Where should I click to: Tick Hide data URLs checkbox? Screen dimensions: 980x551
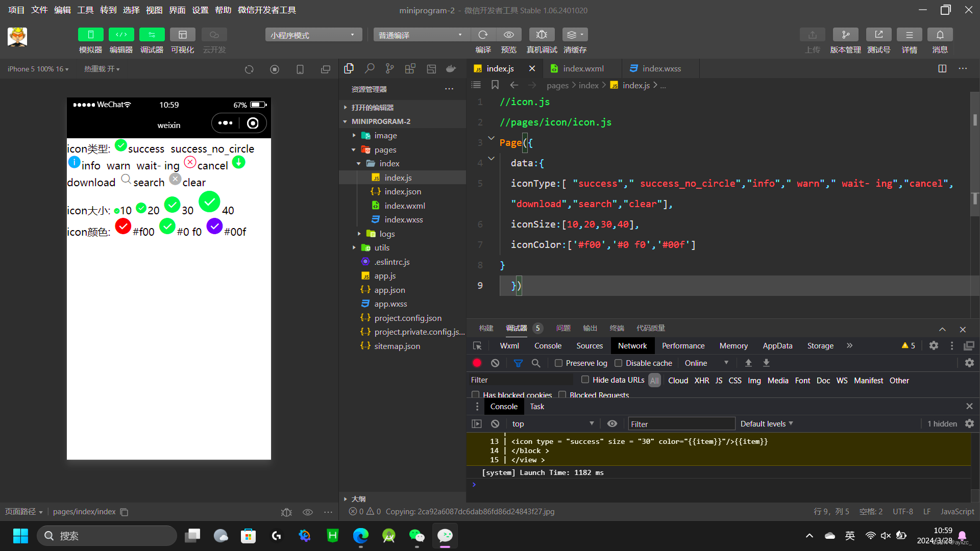point(585,380)
